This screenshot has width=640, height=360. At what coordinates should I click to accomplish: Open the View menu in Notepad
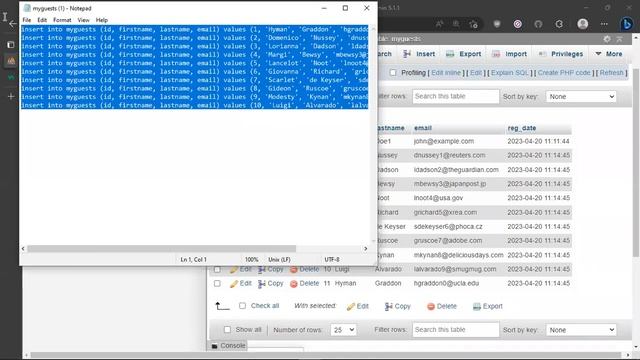click(x=83, y=20)
